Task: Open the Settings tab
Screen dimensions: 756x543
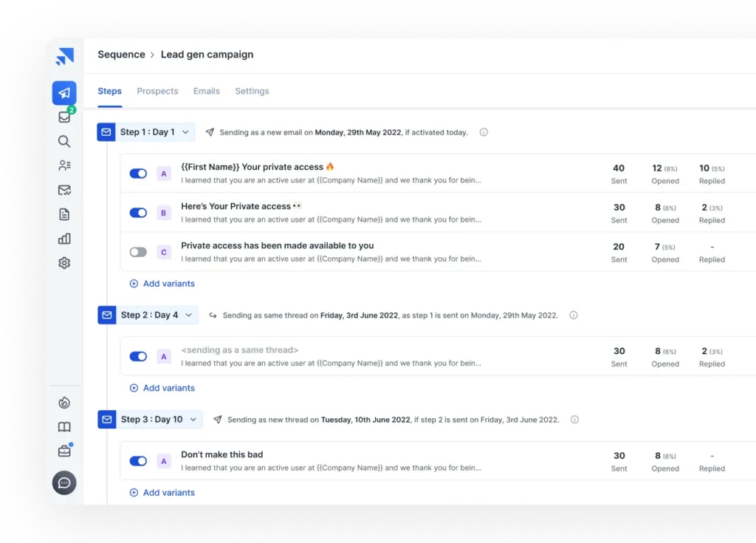Action: pyautogui.click(x=252, y=91)
